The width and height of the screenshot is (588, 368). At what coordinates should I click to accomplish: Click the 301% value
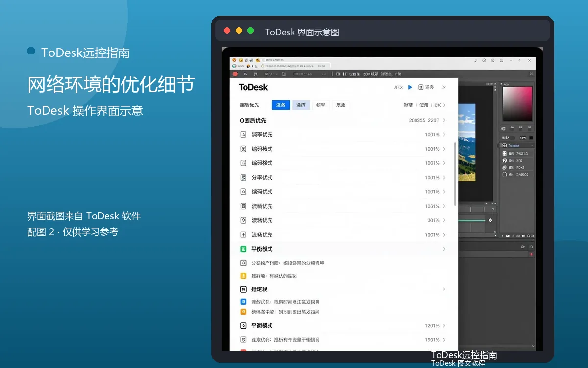pyautogui.click(x=433, y=220)
